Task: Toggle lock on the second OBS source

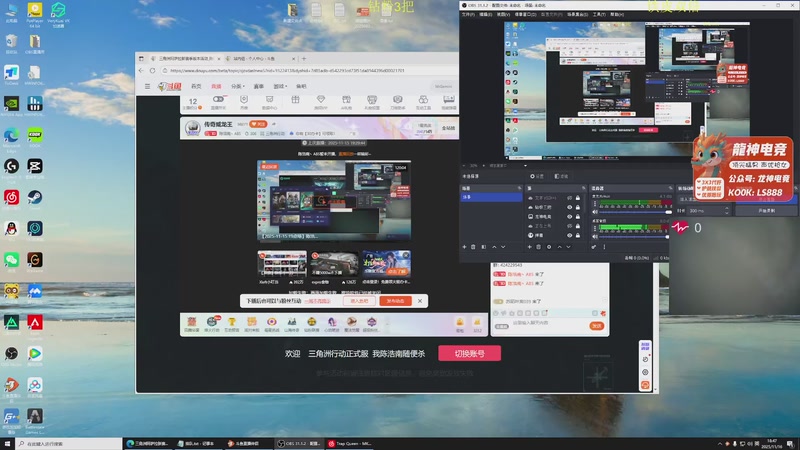Action: [x=578, y=207]
